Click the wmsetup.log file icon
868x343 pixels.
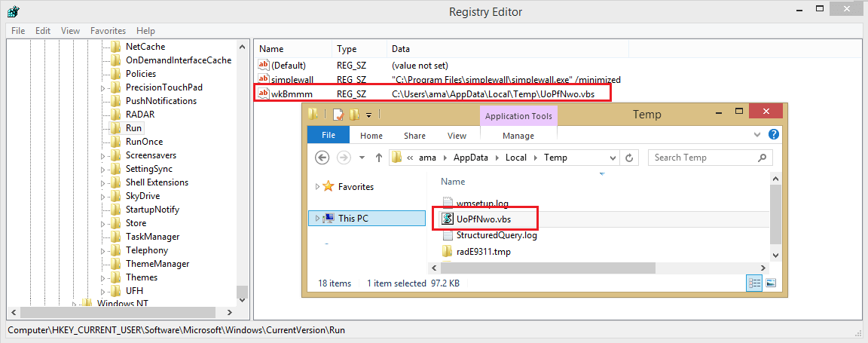448,203
